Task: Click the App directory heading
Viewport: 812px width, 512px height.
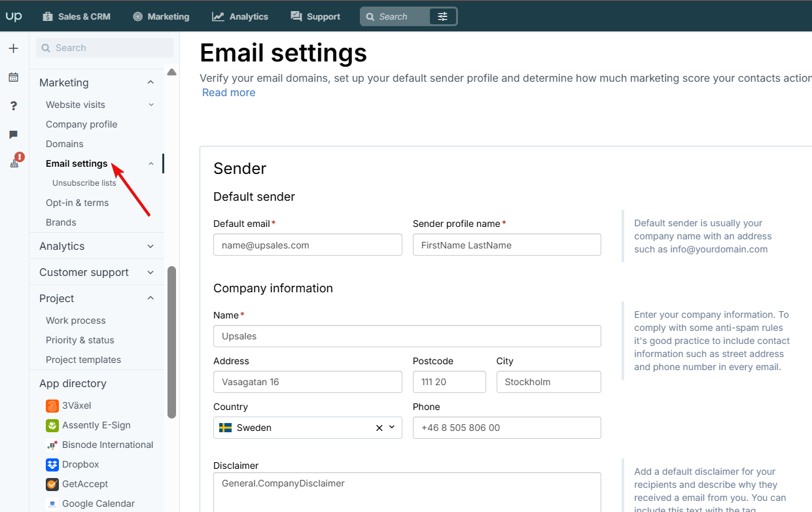Action: [73, 383]
